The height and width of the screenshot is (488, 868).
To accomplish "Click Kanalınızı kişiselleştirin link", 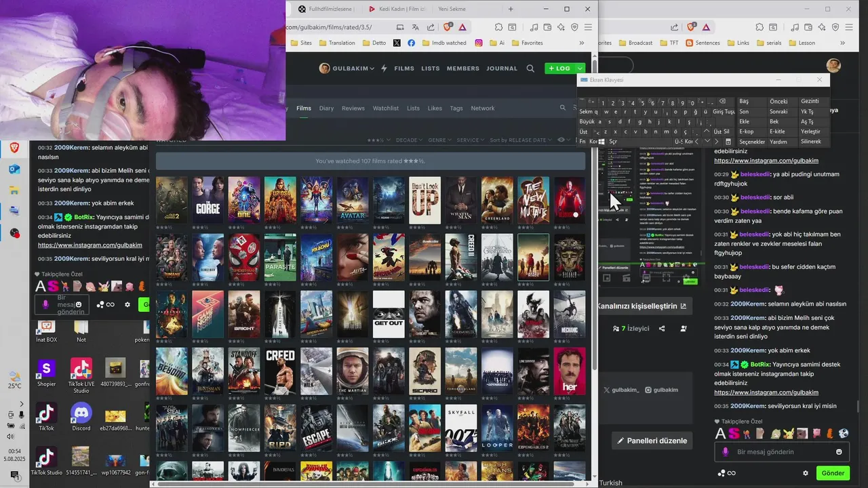I will point(642,306).
